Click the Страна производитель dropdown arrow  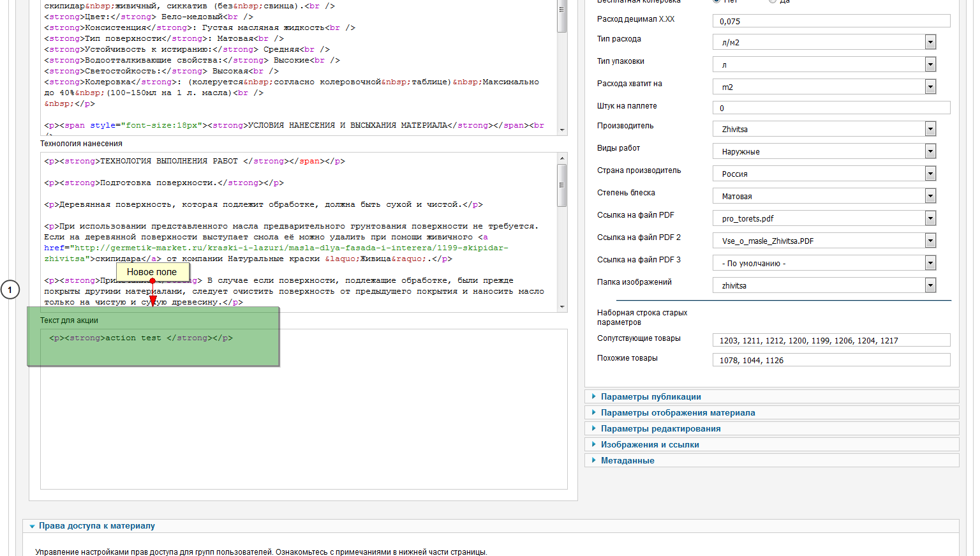pyautogui.click(x=930, y=174)
